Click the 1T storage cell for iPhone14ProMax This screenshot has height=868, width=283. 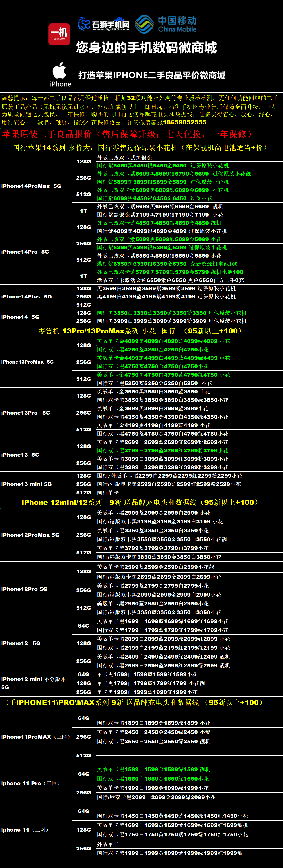click(83, 211)
